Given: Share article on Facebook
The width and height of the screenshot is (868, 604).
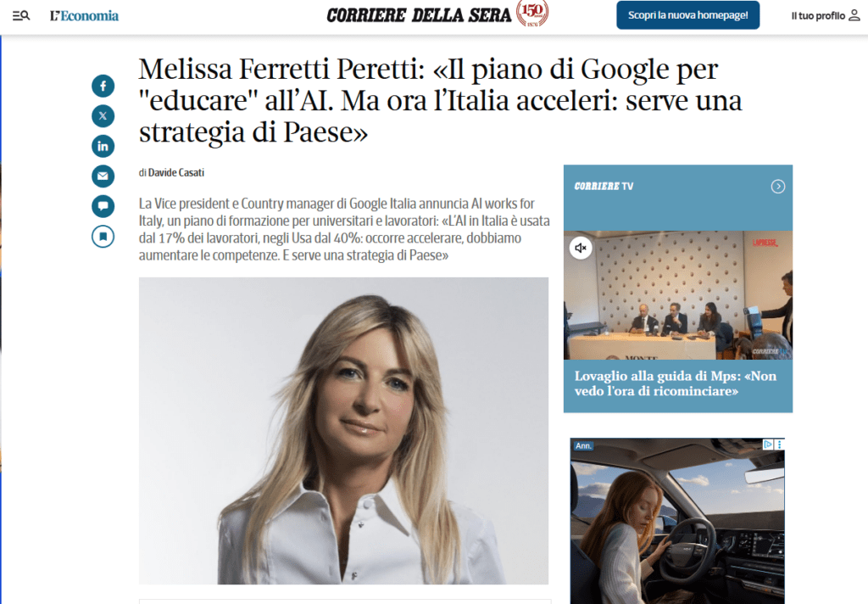Looking at the screenshot, I should 103,86.
